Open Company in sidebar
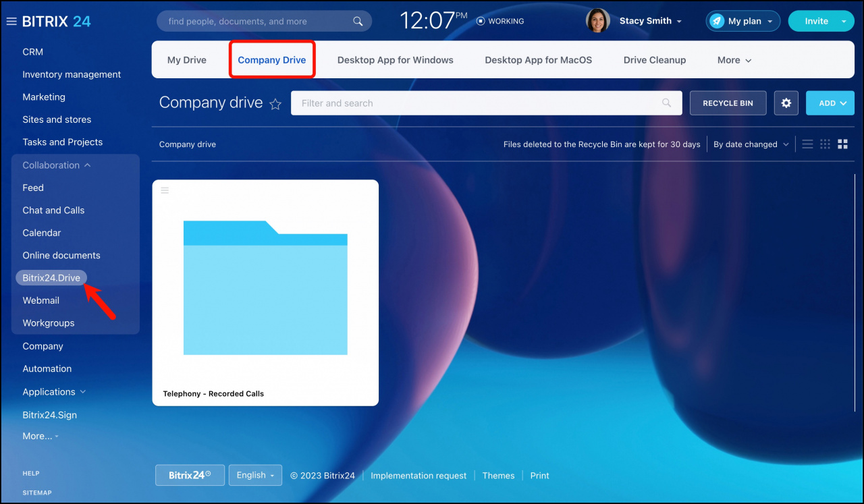The width and height of the screenshot is (864, 504). 43,346
